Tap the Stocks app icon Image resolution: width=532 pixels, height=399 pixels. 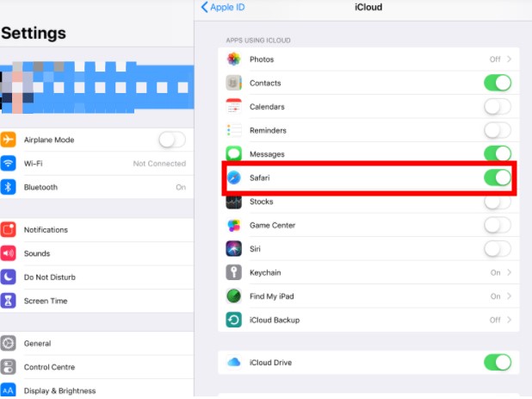233,202
